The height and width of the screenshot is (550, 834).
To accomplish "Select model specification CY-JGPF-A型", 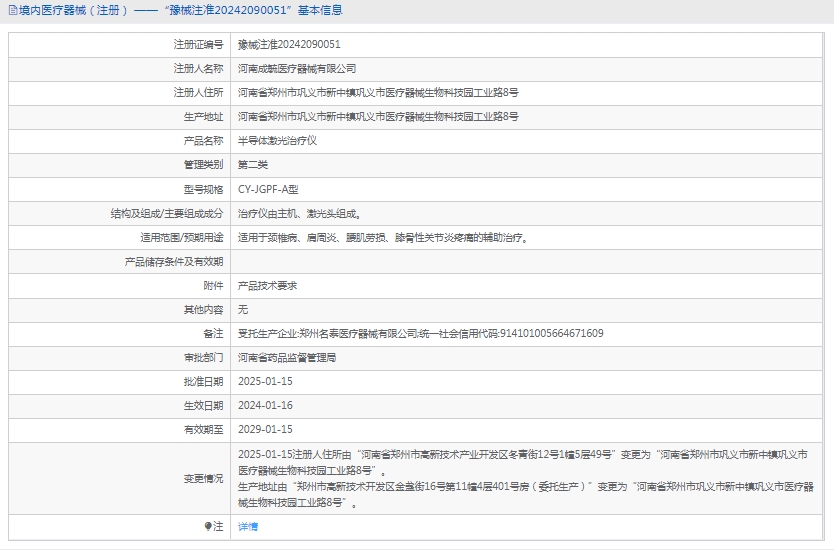I will (x=268, y=189).
